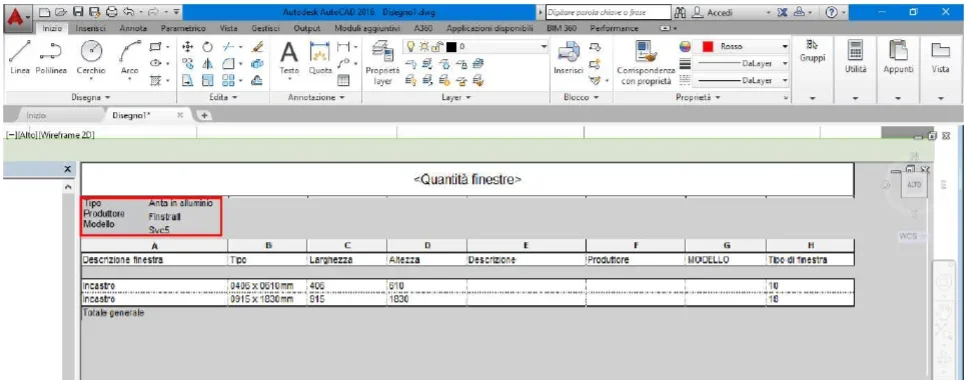Add a new drawing tab
971x380 pixels.
(203, 115)
